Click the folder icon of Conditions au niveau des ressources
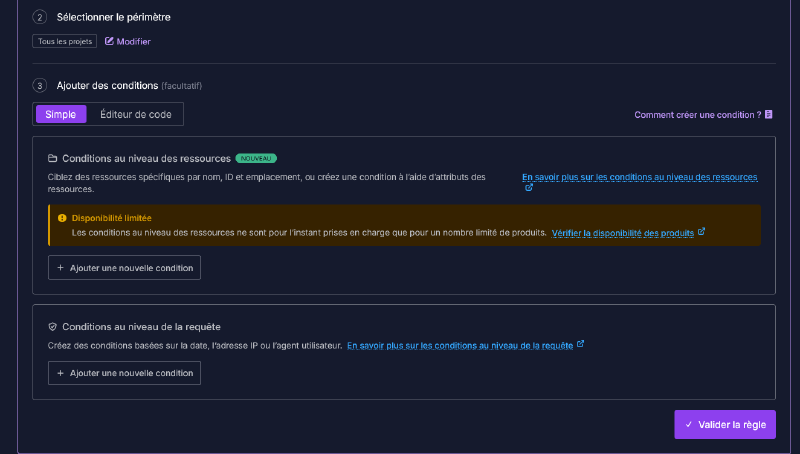This screenshot has height=454, width=800. click(53, 159)
